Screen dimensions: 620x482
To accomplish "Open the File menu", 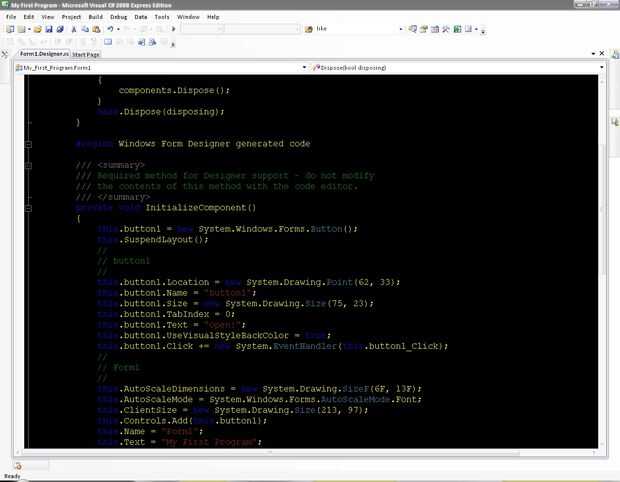I will coord(11,17).
